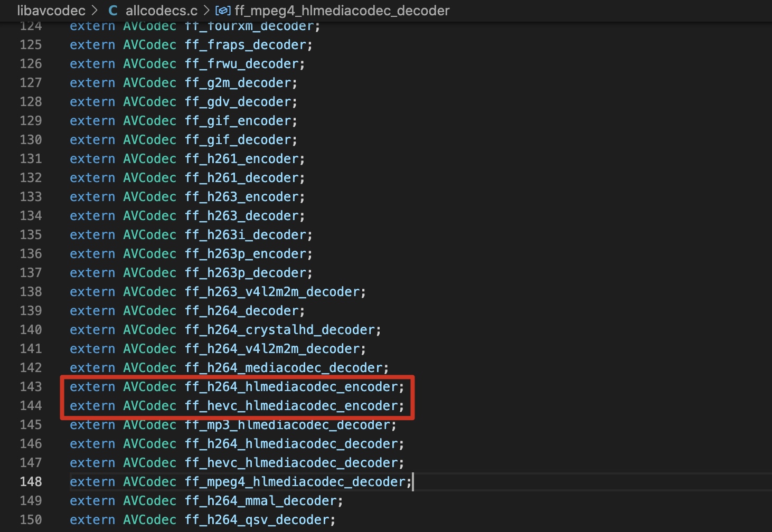Image resolution: width=772 pixels, height=532 pixels.
Task: Click the symbol icon beside ff_mpeg4_hlmediacodec_decoder breadcrumb
Action: [x=223, y=11]
